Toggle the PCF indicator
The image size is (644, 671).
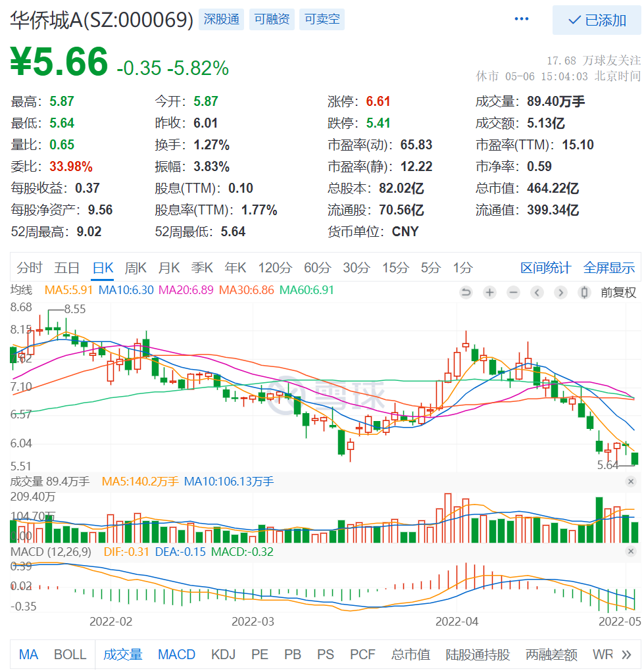click(362, 655)
